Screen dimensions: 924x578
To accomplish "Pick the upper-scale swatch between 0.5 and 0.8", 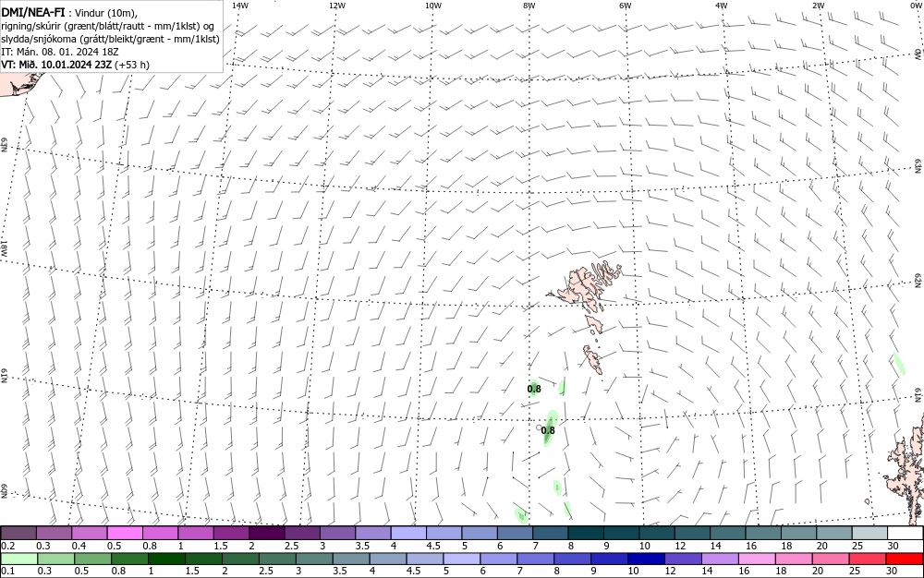I will pyautogui.click(x=125, y=533).
